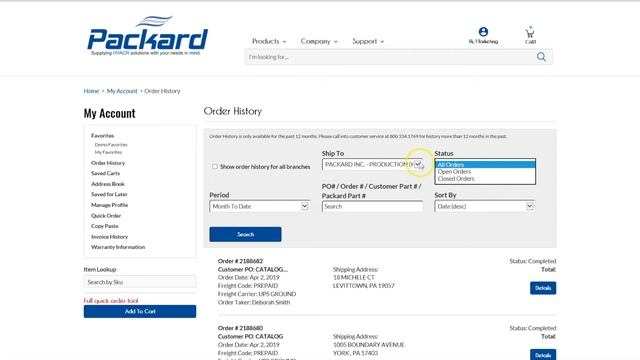Expand the Products menu
This screenshot has width=640, height=360.
pyautogui.click(x=269, y=41)
